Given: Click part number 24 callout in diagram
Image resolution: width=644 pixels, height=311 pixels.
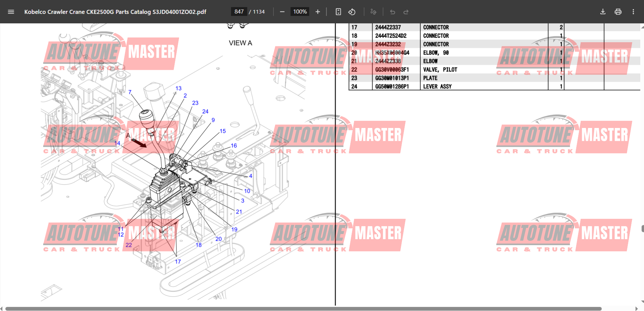Looking at the screenshot, I should 205,111.
